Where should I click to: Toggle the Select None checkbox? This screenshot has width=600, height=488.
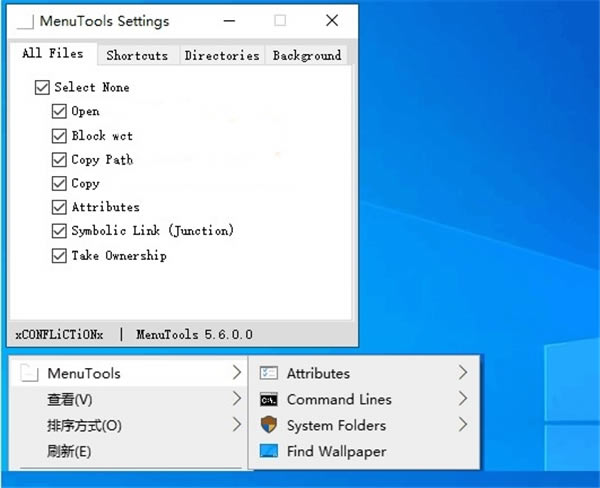tap(42, 87)
